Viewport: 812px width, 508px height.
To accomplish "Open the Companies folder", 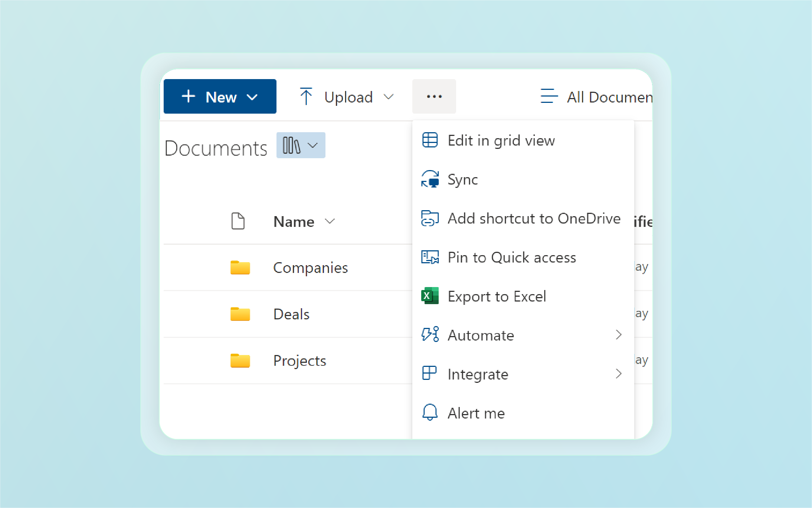I will (310, 268).
